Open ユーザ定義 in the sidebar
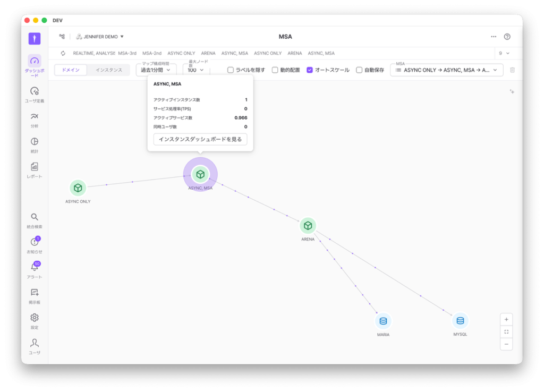544x392 pixels. click(x=35, y=91)
